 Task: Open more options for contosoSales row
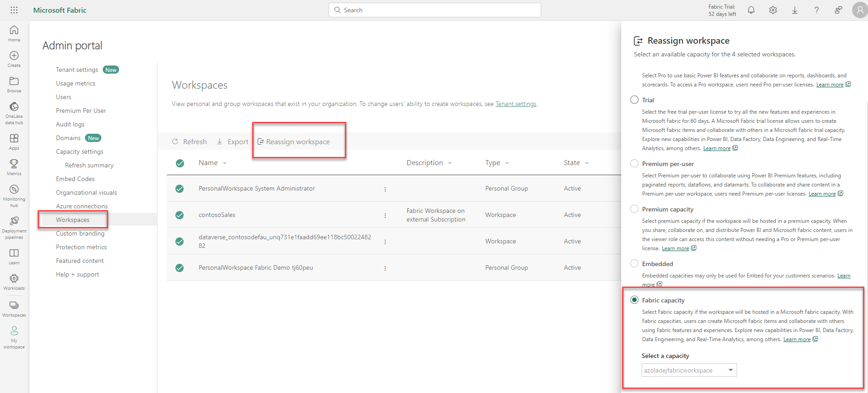385,216
